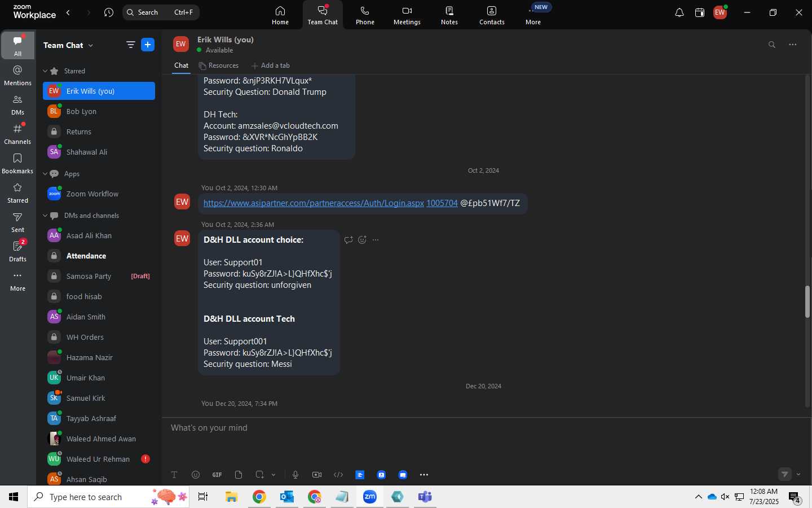Attach a file in composer
The image size is (812, 508).
coord(239,475)
